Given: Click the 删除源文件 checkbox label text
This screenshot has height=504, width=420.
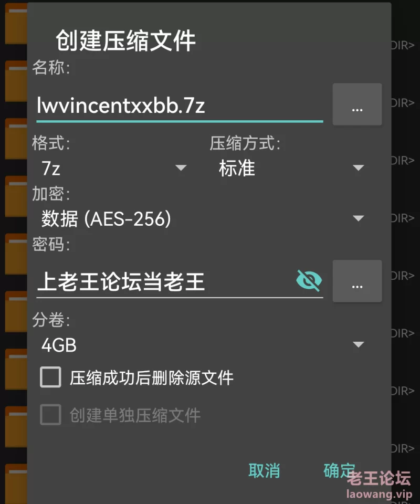Looking at the screenshot, I should pyautogui.click(x=151, y=377).
